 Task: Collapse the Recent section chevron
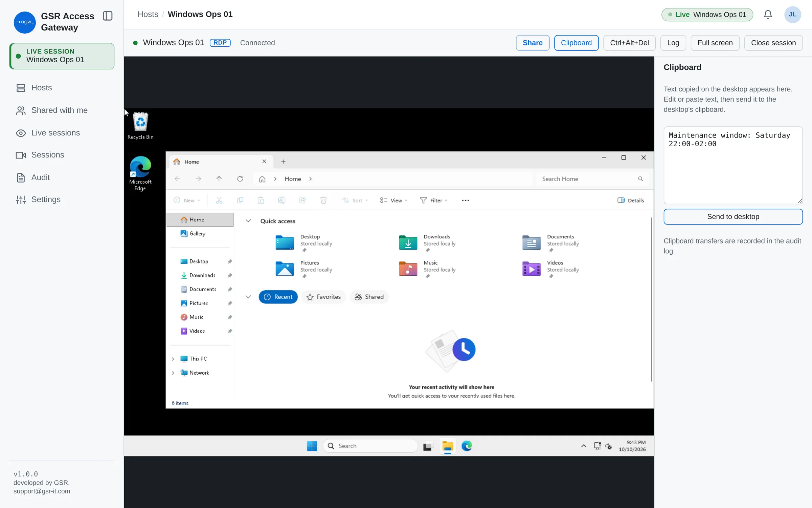point(248,297)
